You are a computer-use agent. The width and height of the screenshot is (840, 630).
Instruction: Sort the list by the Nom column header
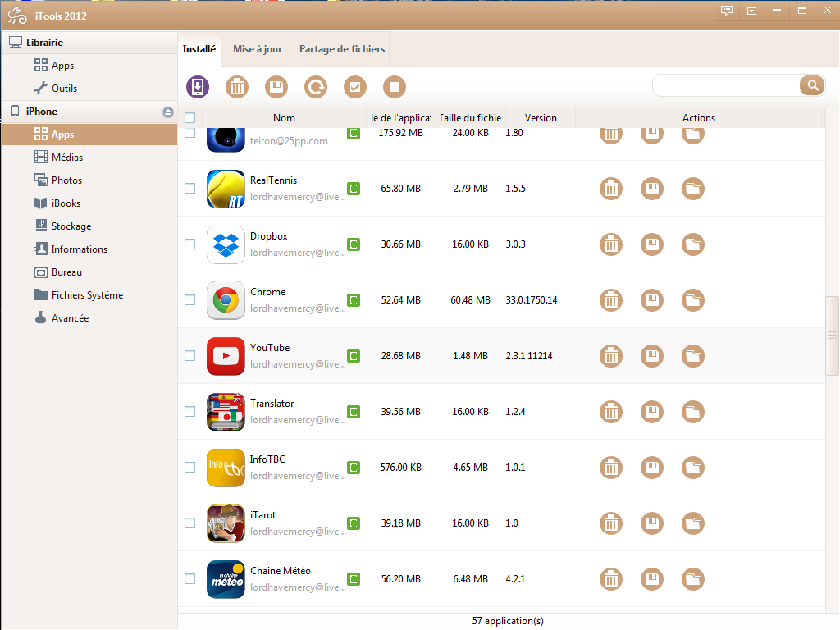click(x=284, y=118)
